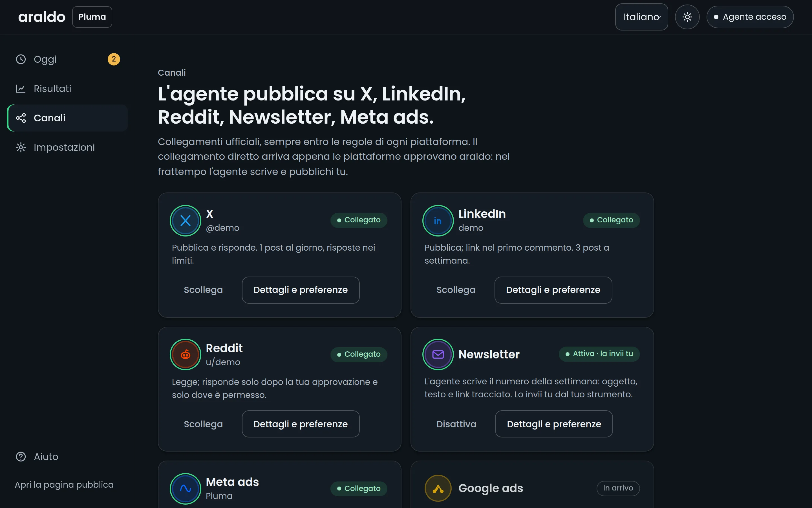Viewport: 812px width, 508px height.
Task: Click the Collegato status on Reddit card
Action: [x=359, y=354]
